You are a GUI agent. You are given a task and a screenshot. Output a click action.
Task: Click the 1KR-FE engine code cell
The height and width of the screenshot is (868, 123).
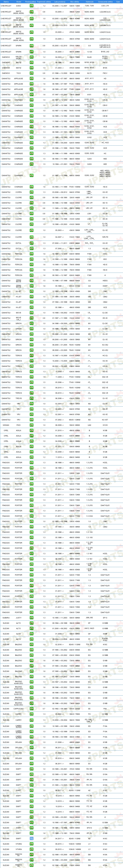(x=105, y=237)
